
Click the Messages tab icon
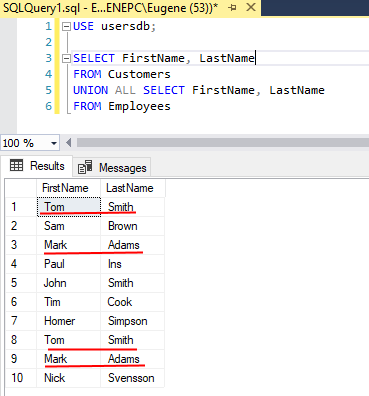[x=85, y=167]
